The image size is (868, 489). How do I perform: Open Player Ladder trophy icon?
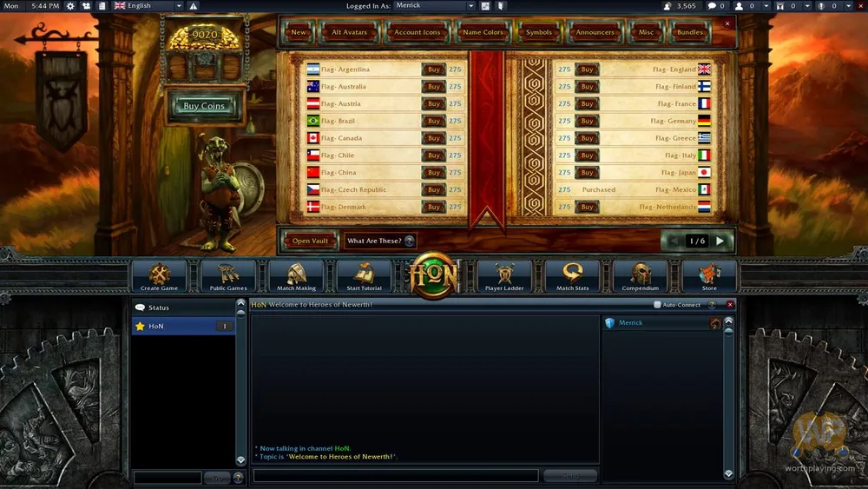click(x=504, y=276)
